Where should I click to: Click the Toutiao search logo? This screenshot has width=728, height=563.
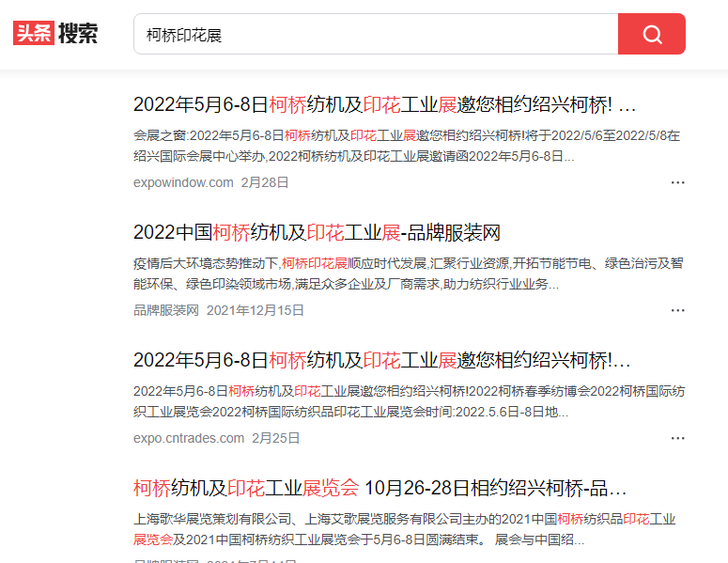[x=55, y=34]
